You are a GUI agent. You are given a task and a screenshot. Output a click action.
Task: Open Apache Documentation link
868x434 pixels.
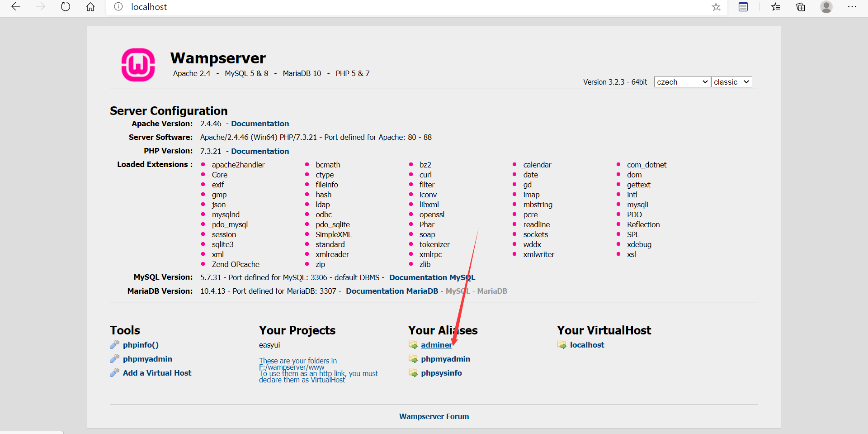[x=260, y=124]
